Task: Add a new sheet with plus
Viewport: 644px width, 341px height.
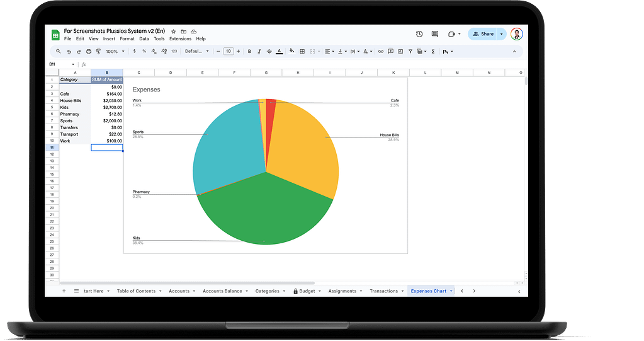Action: [64, 291]
